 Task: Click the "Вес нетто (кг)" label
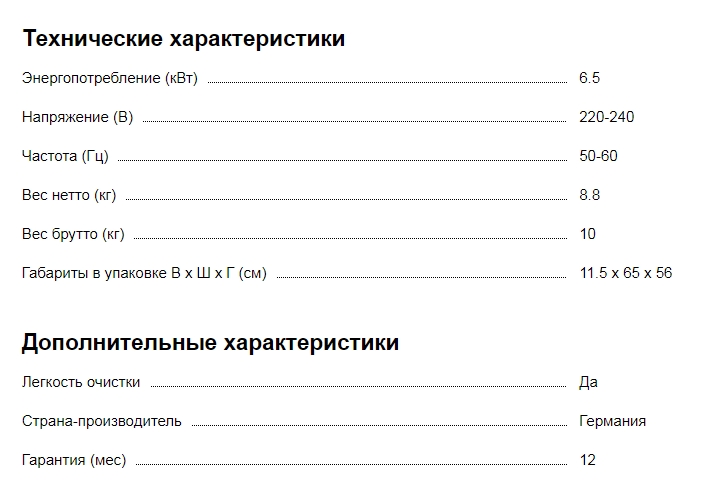point(69,195)
